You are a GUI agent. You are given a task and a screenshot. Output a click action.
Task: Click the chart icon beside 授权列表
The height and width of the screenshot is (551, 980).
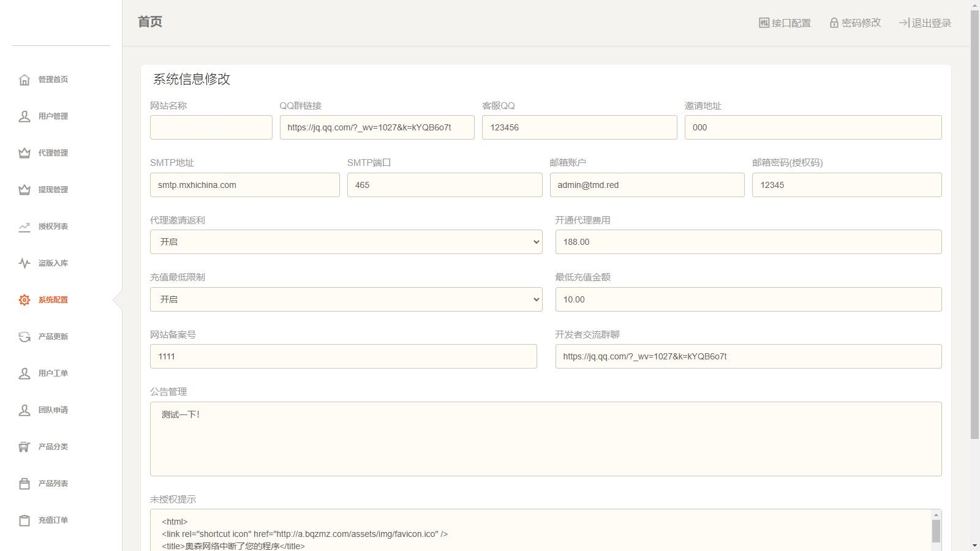coord(24,227)
